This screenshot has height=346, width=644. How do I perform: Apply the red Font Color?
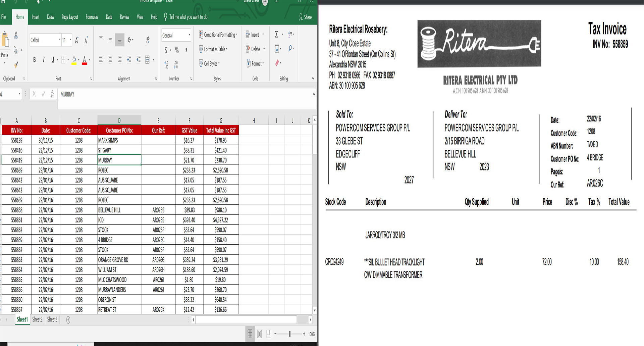click(x=85, y=60)
